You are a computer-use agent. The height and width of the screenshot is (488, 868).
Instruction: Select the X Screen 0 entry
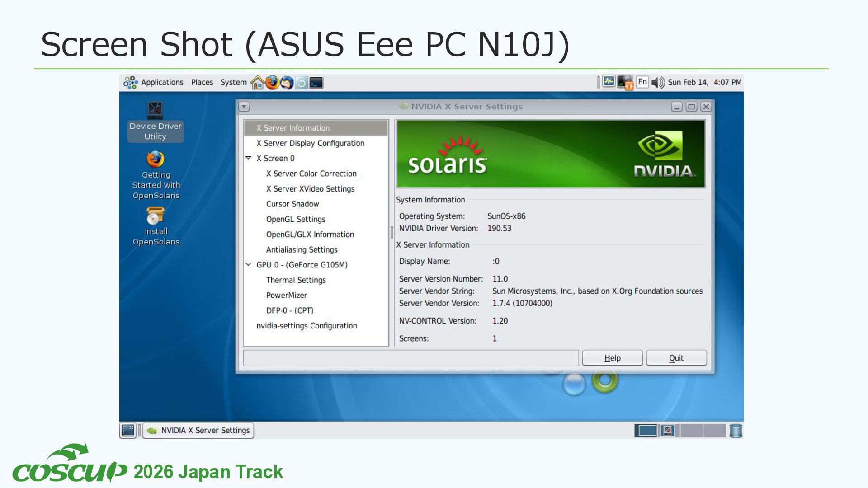click(x=275, y=159)
